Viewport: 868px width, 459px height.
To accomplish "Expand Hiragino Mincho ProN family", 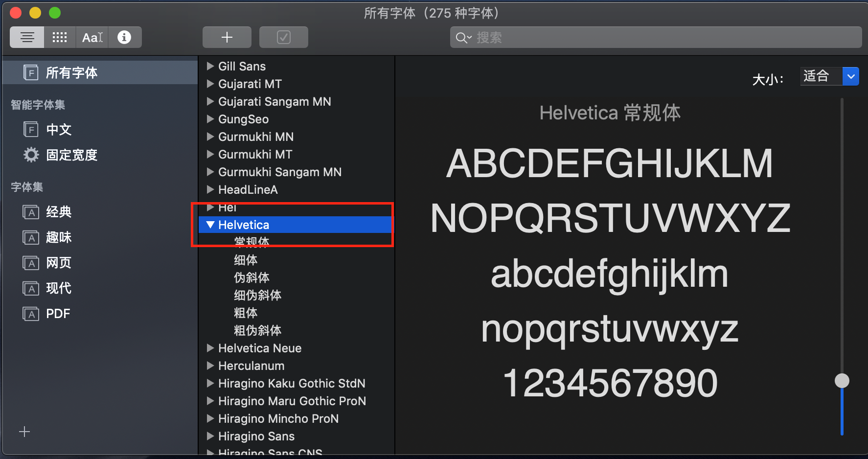I will 210,418.
